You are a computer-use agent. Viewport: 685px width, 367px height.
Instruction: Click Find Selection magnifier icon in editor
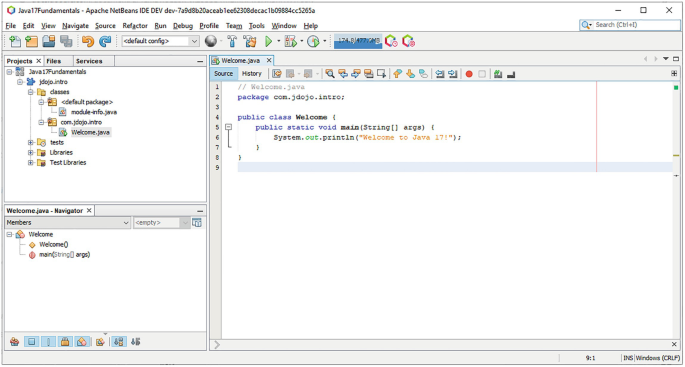tap(330, 74)
